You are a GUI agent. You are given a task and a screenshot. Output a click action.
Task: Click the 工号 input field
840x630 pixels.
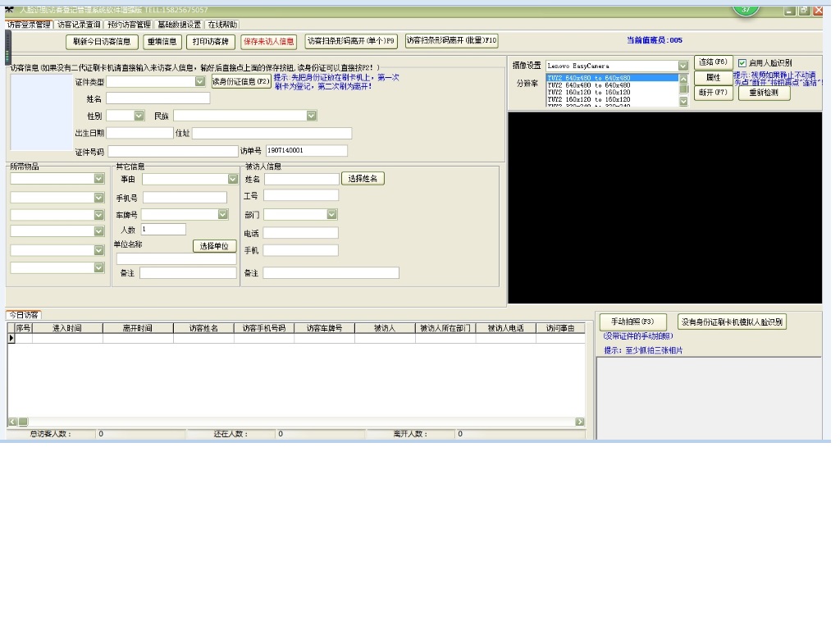pyautogui.click(x=301, y=195)
